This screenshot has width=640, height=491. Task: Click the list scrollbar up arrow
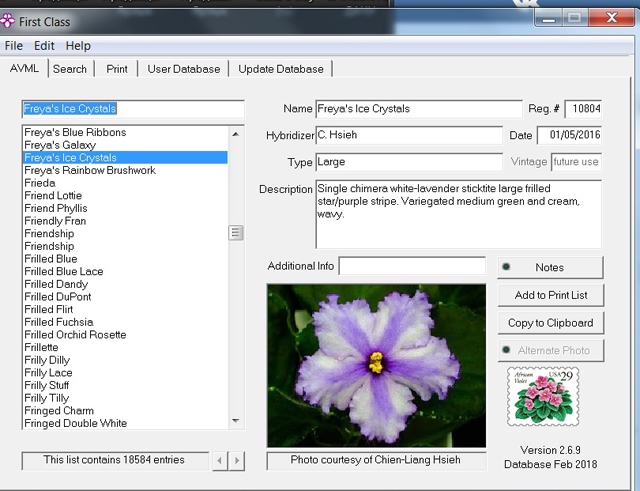point(236,134)
